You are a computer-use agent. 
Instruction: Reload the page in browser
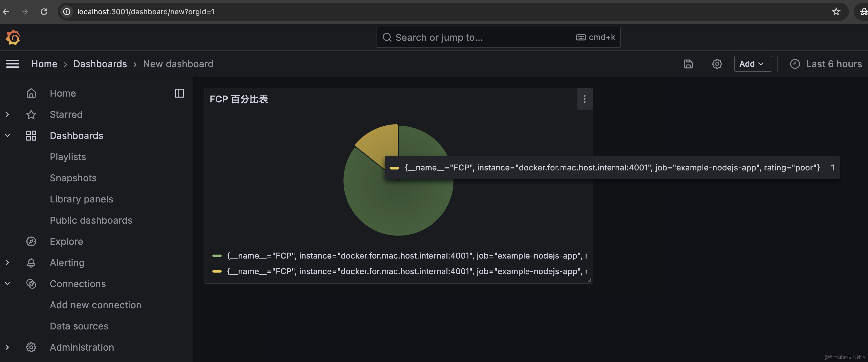(44, 12)
